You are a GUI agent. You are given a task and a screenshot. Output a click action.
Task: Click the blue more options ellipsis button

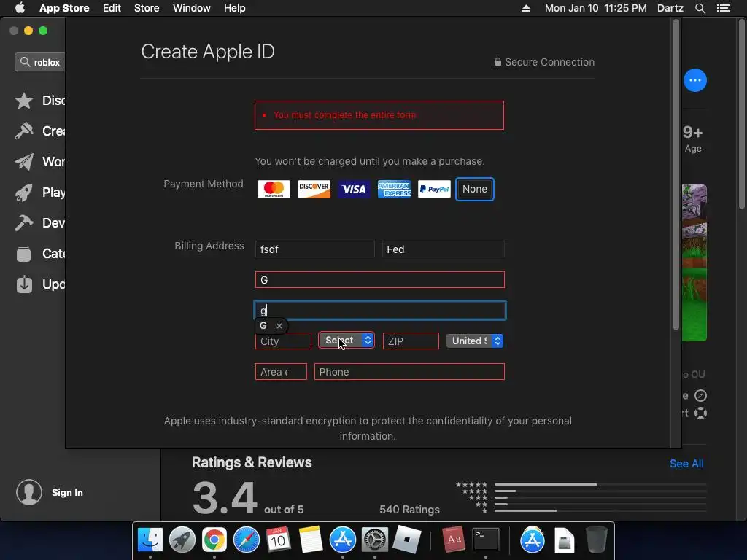coord(695,80)
